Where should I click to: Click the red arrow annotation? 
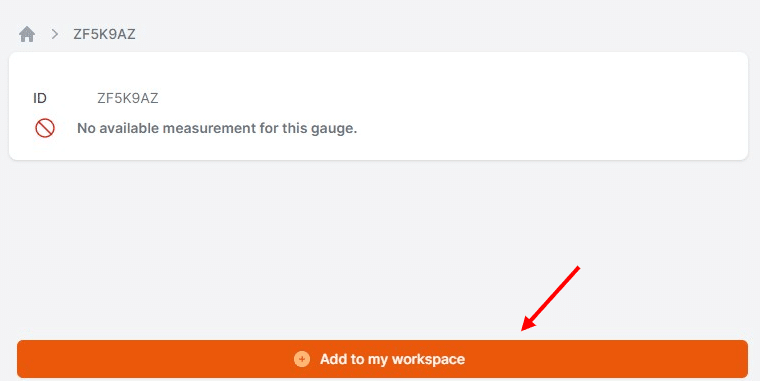550,299
